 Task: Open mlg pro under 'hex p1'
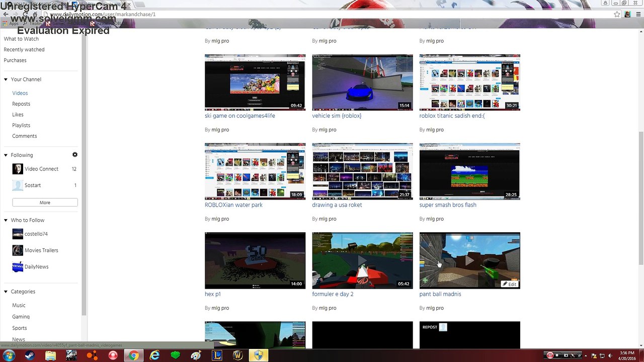pos(220,308)
